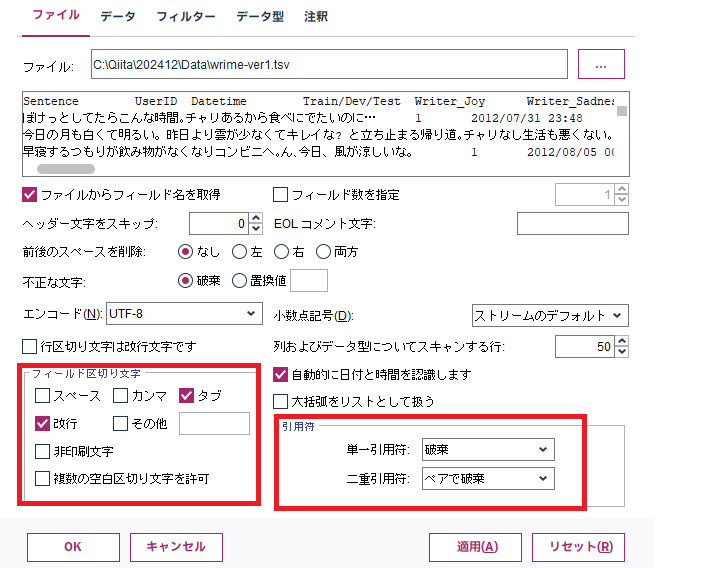Click the preview vertical scrollbar thumb
The height and width of the screenshot is (568, 701).
click(x=621, y=111)
